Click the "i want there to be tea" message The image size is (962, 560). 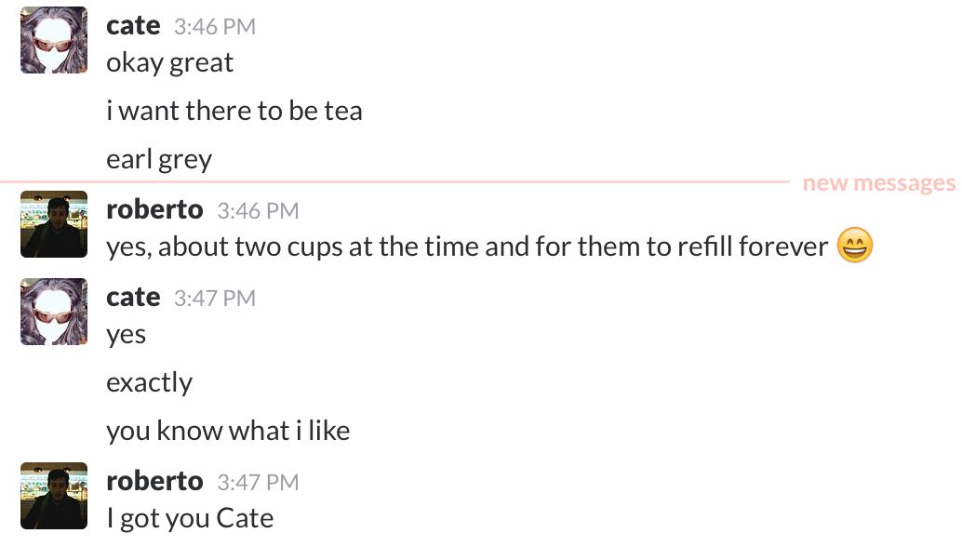(x=234, y=112)
